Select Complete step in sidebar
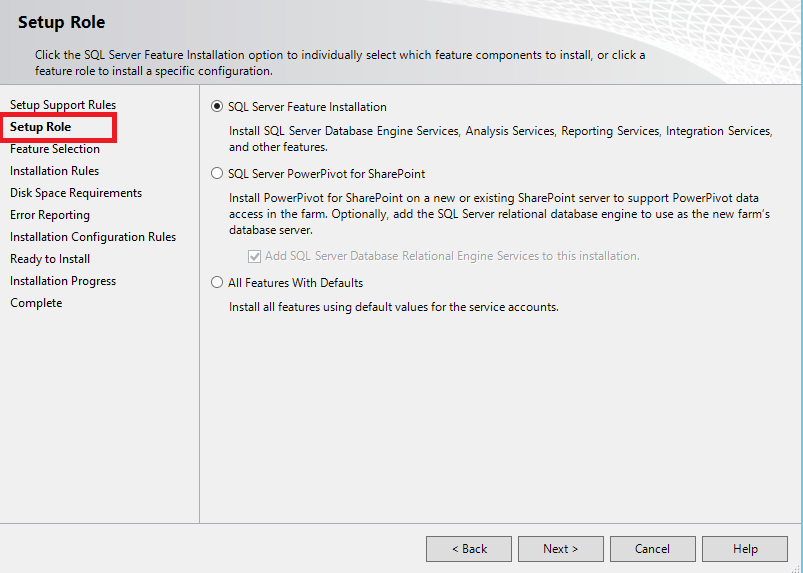 click(36, 303)
